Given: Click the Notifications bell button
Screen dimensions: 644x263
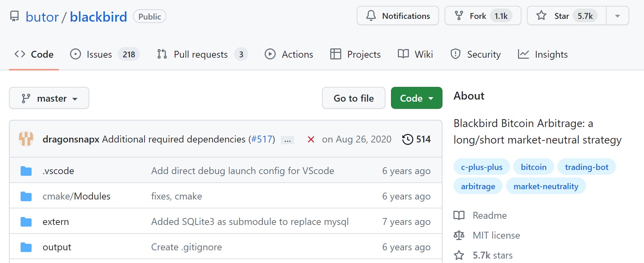Looking at the screenshot, I should [x=398, y=16].
